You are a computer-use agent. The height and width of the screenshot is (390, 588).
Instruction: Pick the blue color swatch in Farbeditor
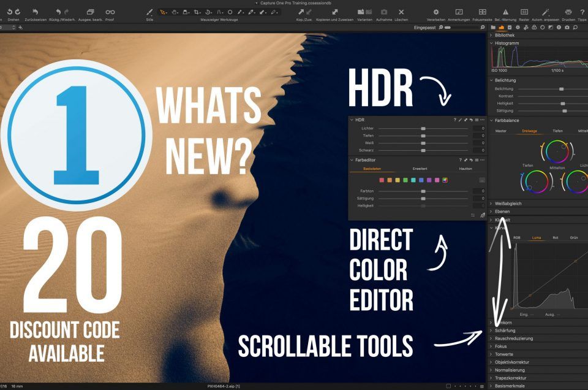[421, 180]
